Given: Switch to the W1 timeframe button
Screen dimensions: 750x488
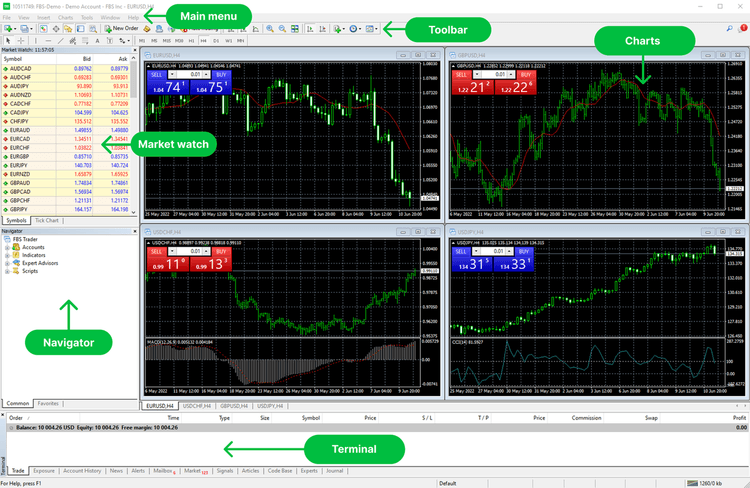Looking at the screenshot, I should 228,41.
